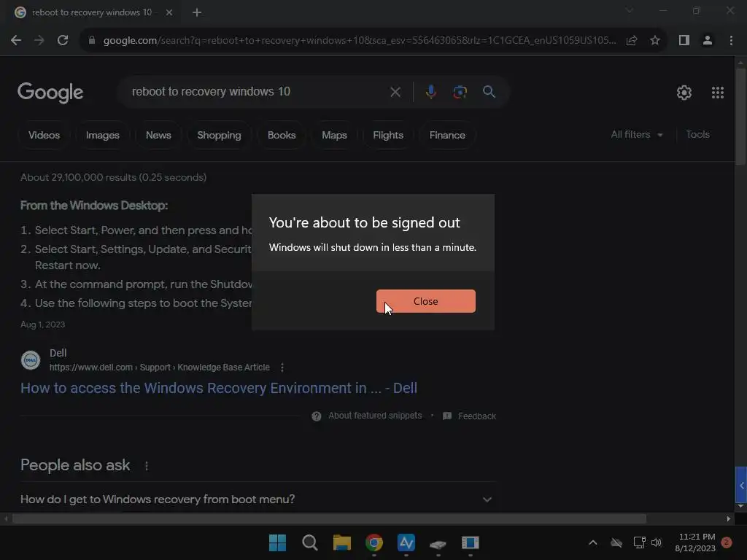Switch to Videos results
This screenshot has height=560, width=747.
[44, 135]
